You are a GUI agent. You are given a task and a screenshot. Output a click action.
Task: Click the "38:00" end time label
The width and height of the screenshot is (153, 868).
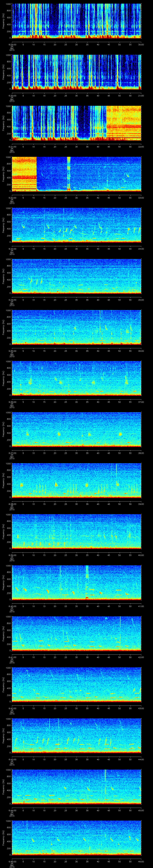[x=141, y=453]
